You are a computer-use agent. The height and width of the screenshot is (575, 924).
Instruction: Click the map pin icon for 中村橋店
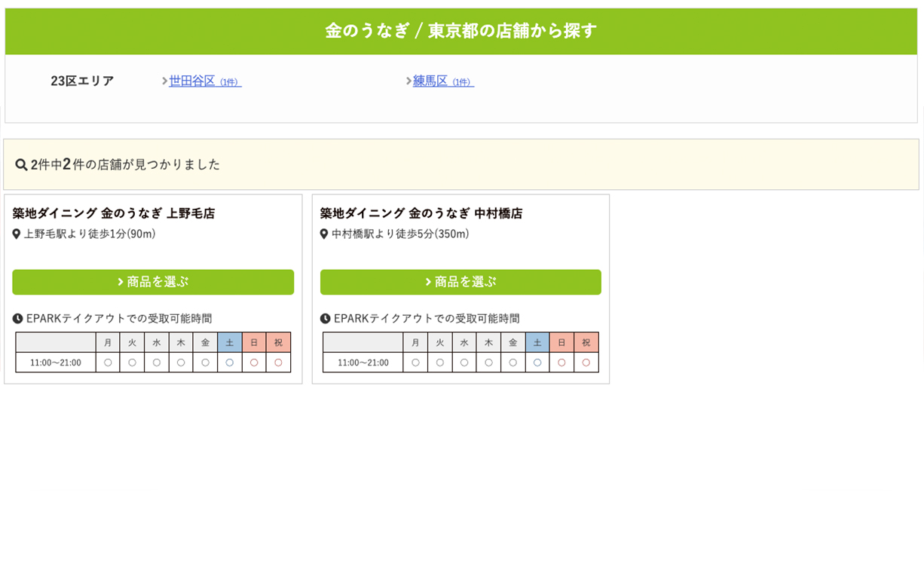[x=324, y=234]
